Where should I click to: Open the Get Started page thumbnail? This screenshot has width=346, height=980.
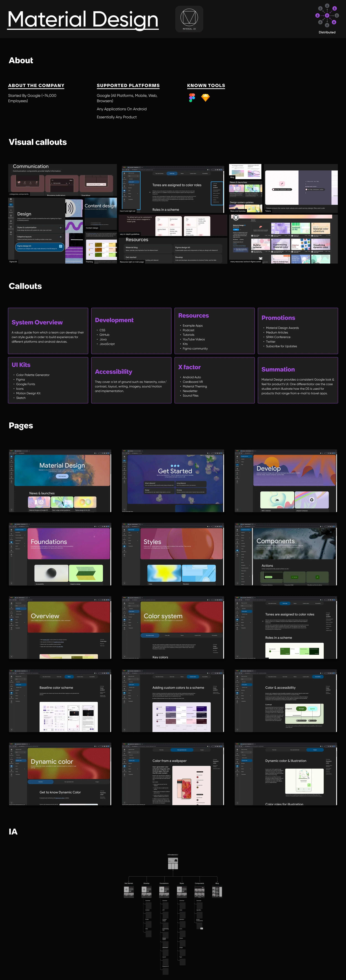[173, 481]
